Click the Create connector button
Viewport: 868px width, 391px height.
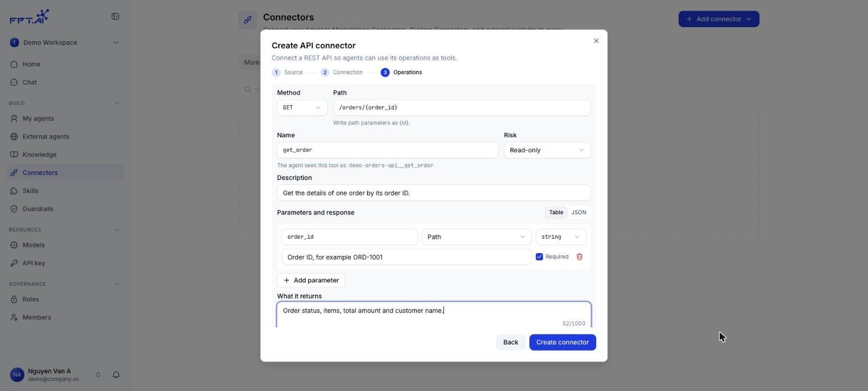[x=562, y=342]
